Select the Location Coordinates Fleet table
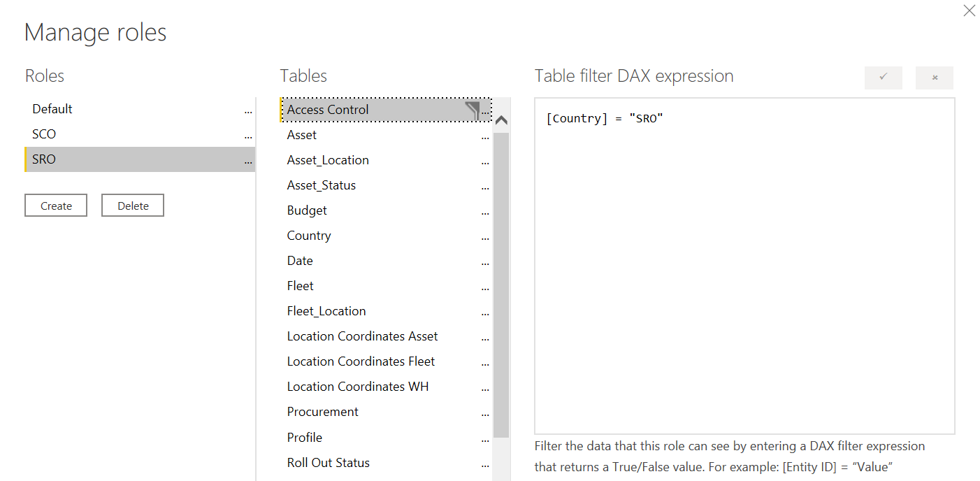 tap(386, 361)
